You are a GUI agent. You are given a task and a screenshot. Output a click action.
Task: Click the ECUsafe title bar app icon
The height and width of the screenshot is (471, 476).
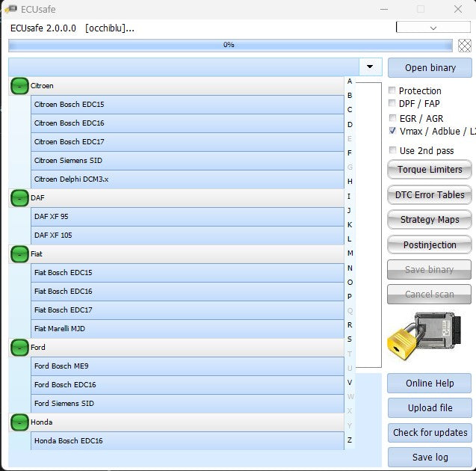(10, 9)
